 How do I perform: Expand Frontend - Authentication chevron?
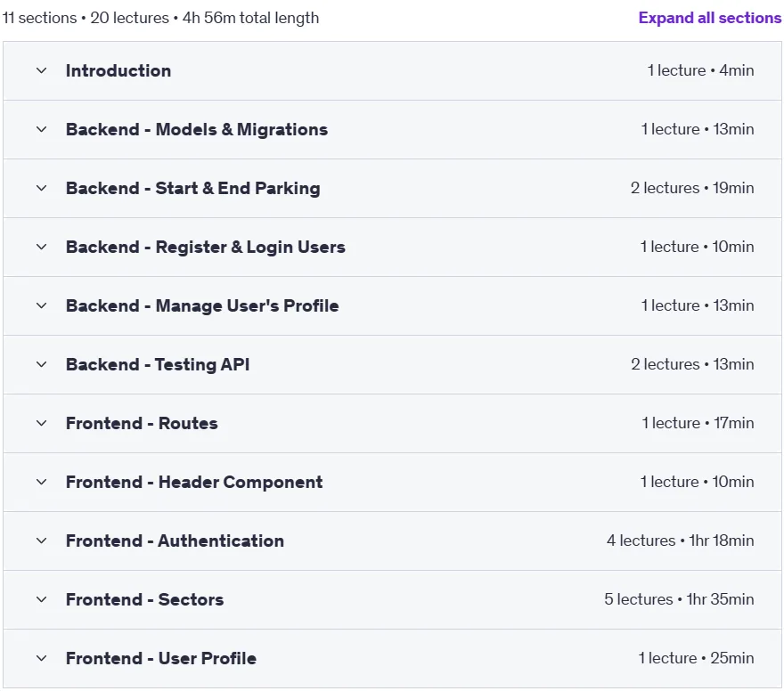[42, 541]
